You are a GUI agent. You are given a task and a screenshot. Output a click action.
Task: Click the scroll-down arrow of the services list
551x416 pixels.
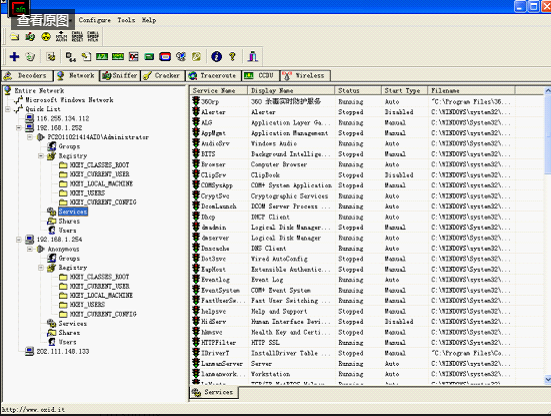(548, 379)
